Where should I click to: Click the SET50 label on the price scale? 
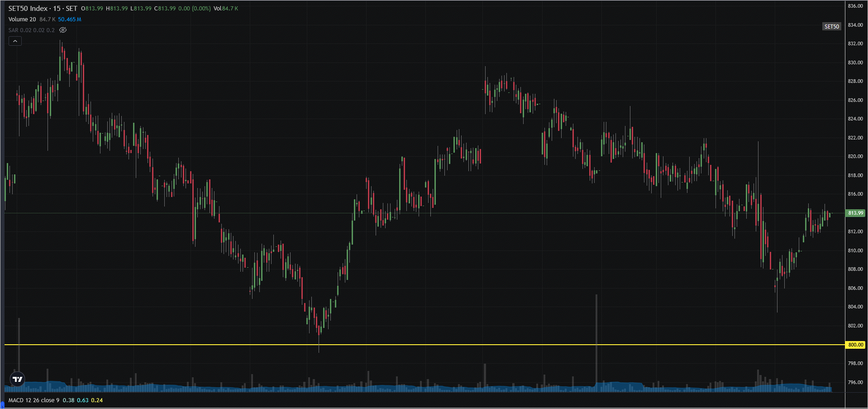tap(831, 27)
